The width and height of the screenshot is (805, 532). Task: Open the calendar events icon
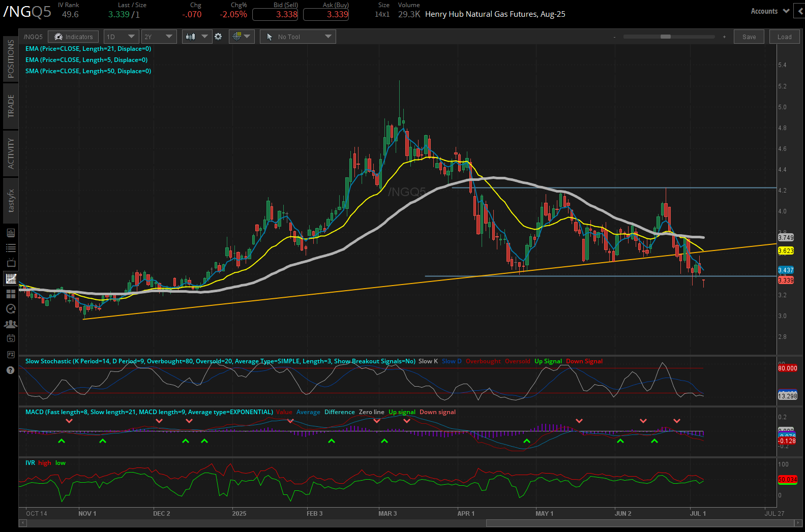tap(11, 338)
